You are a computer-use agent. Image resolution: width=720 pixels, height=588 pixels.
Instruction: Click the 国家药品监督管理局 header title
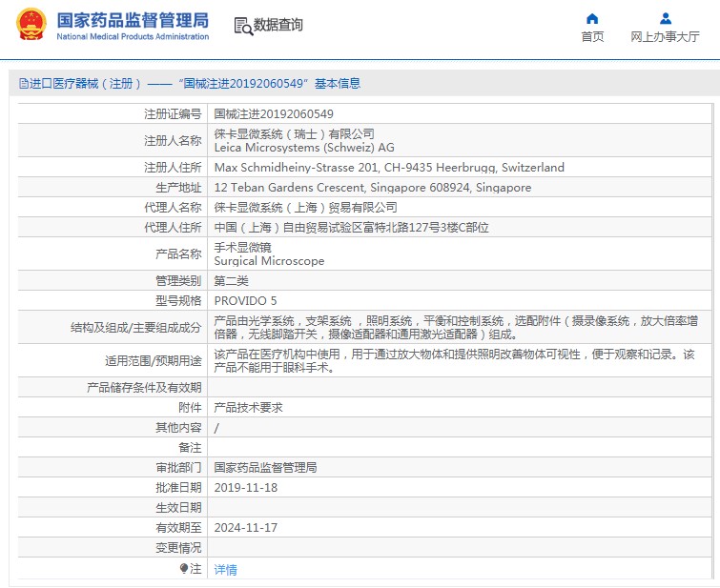pos(133,21)
